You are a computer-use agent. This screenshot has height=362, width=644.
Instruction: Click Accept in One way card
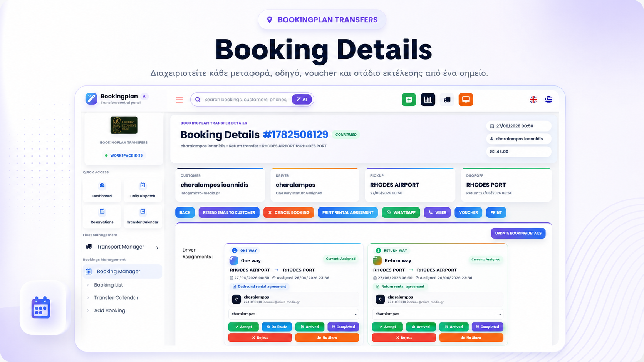(x=243, y=327)
